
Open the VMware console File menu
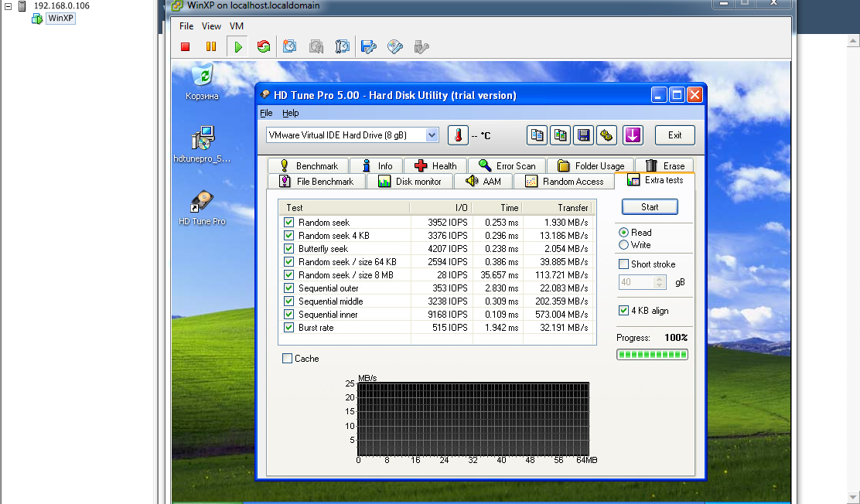coord(186,26)
